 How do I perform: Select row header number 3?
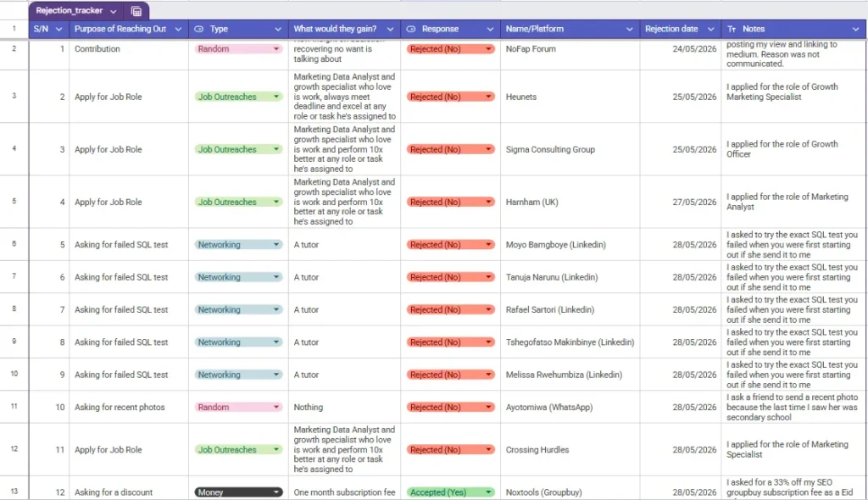pos(14,97)
